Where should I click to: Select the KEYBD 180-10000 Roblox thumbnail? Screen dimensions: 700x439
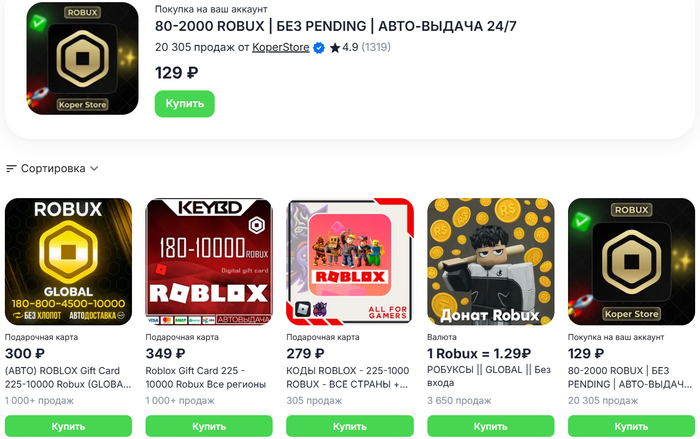coord(208,261)
